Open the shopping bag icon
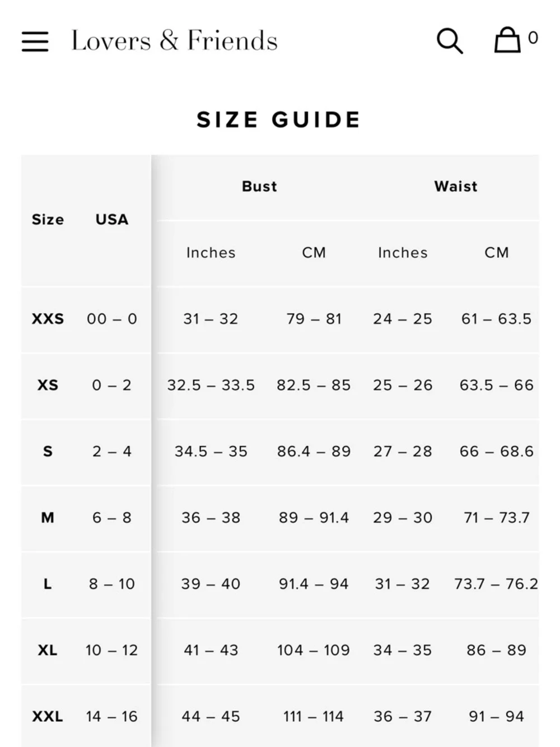The image size is (560, 747). [x=507, y=40]
